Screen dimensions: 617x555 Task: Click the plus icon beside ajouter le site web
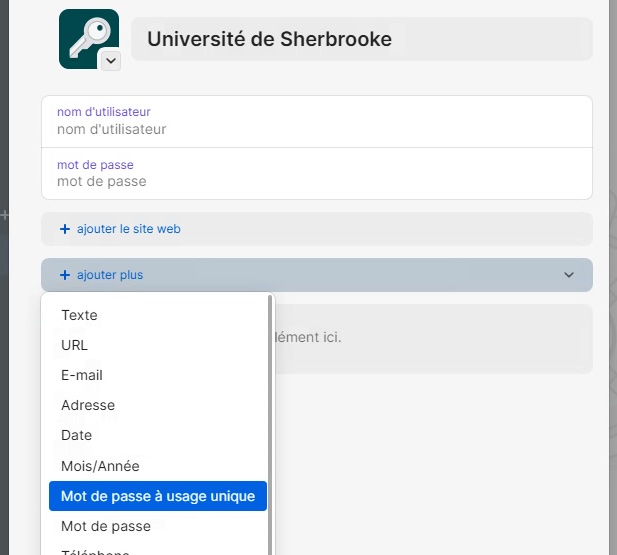[65, 229]
